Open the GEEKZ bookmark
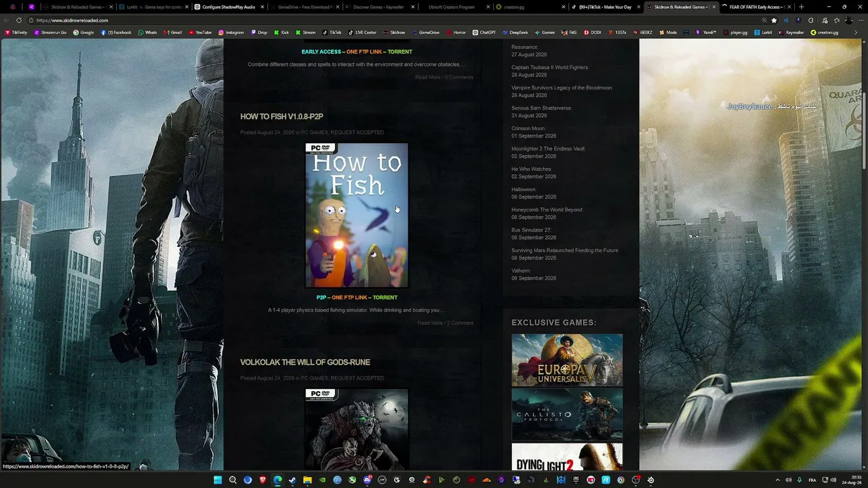Screen dimensions: 868x488 tap(644, 33)
